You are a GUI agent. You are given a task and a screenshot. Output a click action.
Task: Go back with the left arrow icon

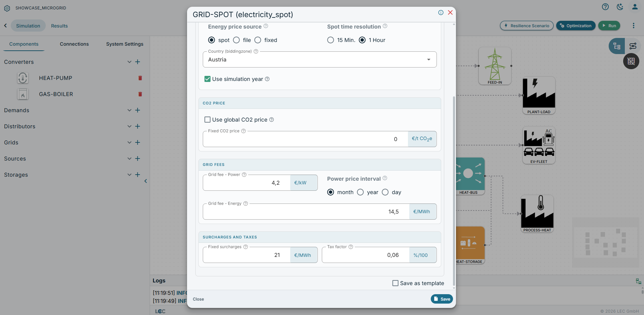tap(5, 26)
